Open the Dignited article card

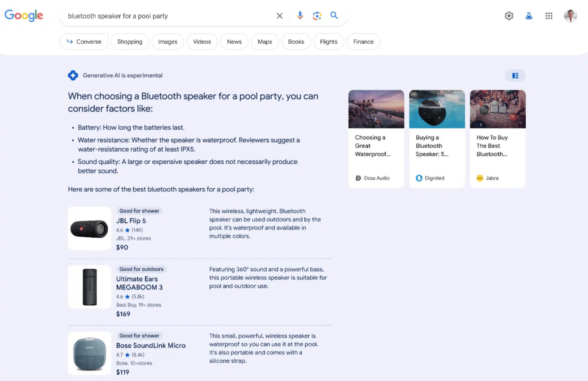click(437, 139)
